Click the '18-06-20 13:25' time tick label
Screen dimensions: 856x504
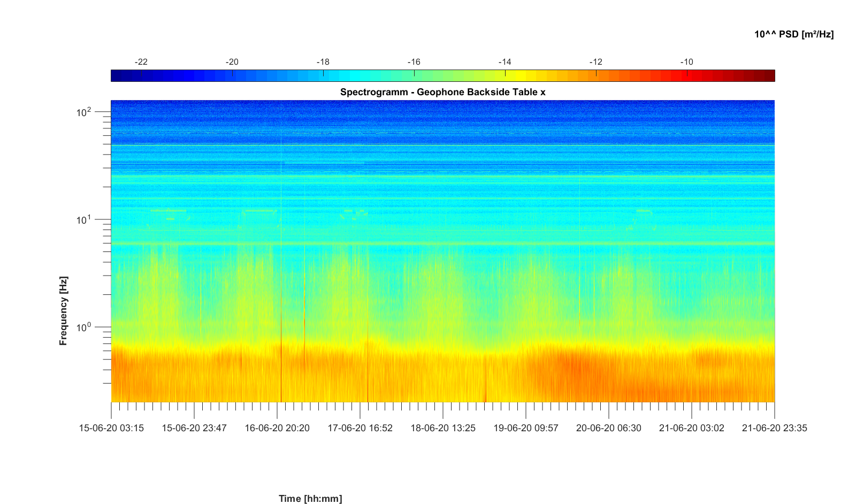[x=443, y=428]
